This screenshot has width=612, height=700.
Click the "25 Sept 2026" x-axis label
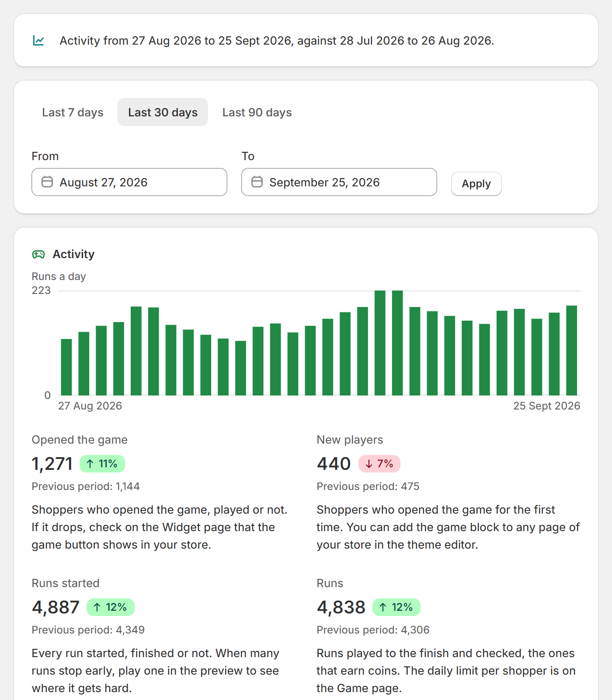tap(547, 406)
